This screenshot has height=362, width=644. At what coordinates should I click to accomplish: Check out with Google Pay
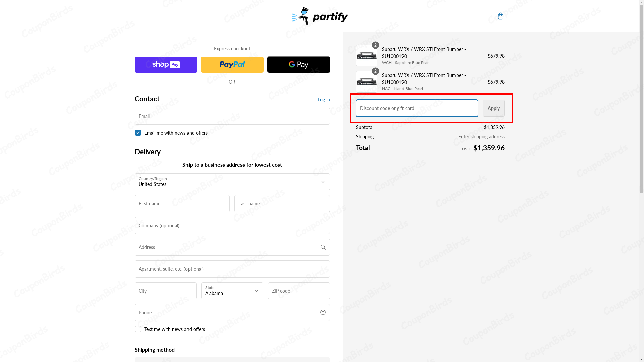pyautogui.click(x=298, y=64)
